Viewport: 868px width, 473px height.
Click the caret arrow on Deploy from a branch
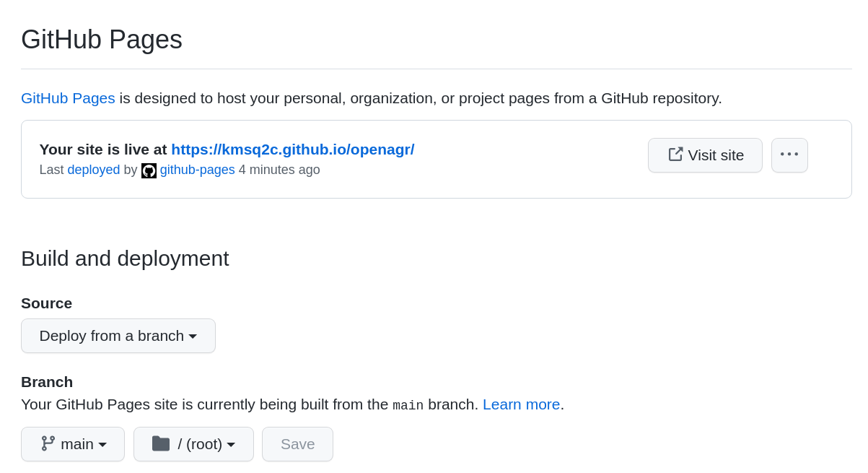click(193, 337)
